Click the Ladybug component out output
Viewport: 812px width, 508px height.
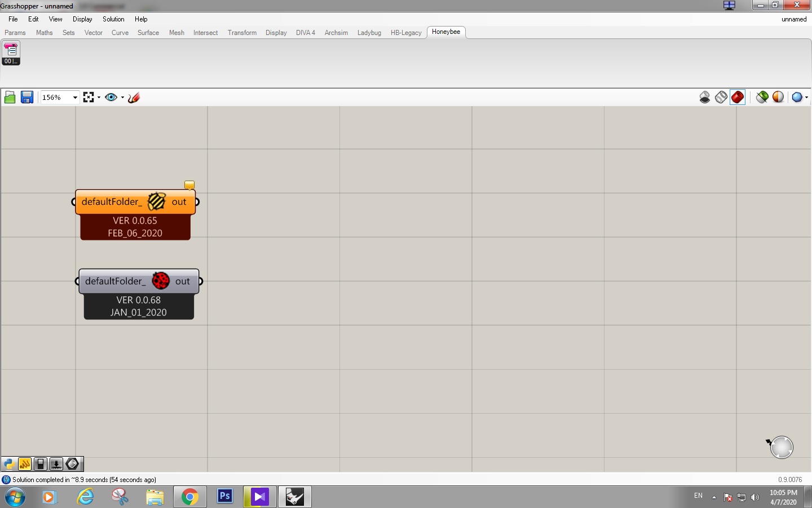coord(183,281)
